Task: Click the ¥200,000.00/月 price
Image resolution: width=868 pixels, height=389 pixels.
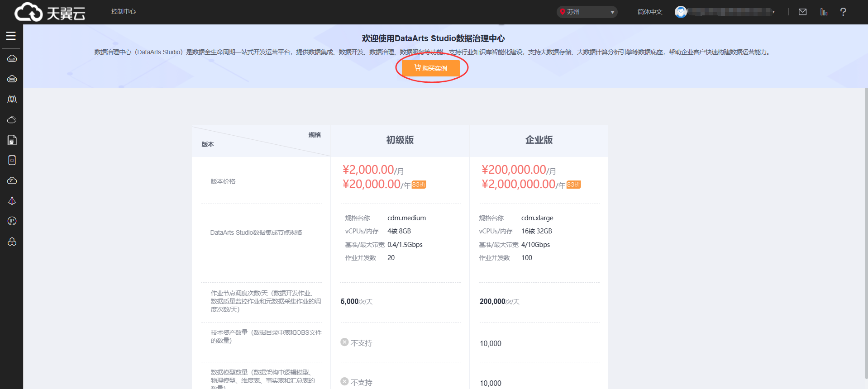Action: pyautogui.click(x=519, y=170)
